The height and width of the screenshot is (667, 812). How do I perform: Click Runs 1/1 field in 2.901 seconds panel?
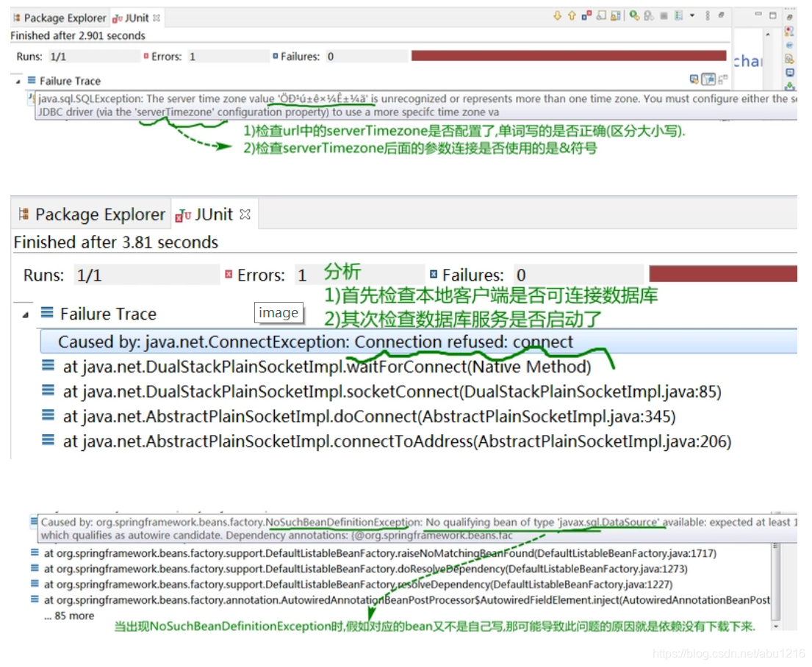[x=94, y=57]
